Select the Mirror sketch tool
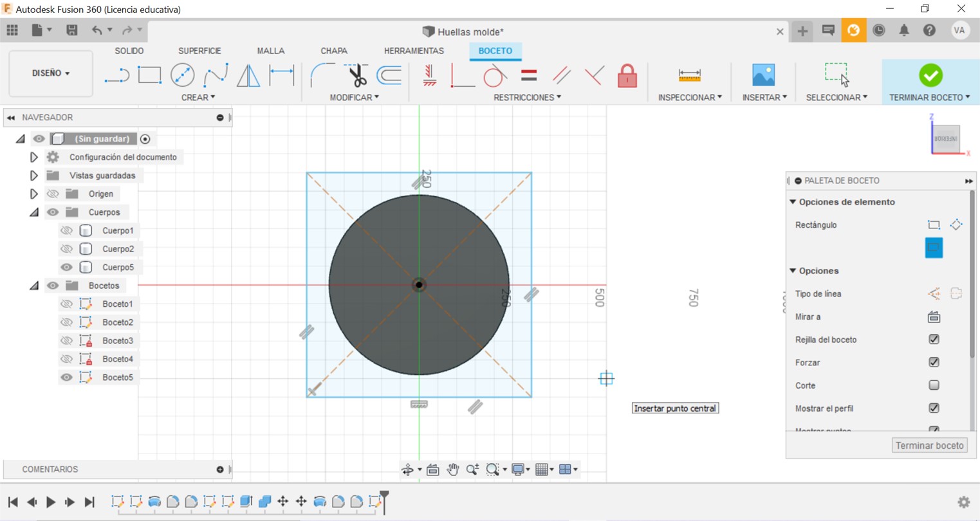This screenshot has width=980, height=521. (x=248, y=75)
